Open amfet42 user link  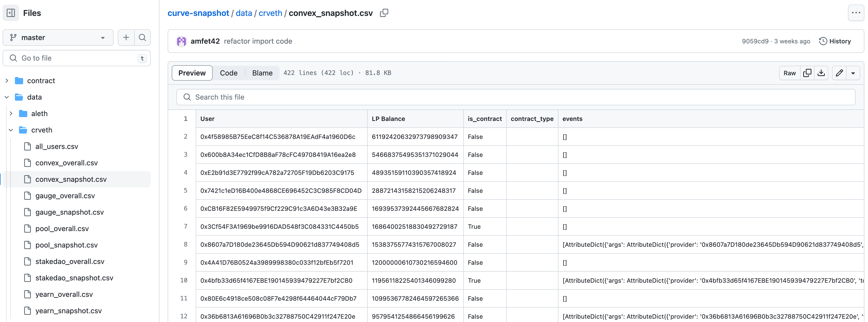(205, 41)
